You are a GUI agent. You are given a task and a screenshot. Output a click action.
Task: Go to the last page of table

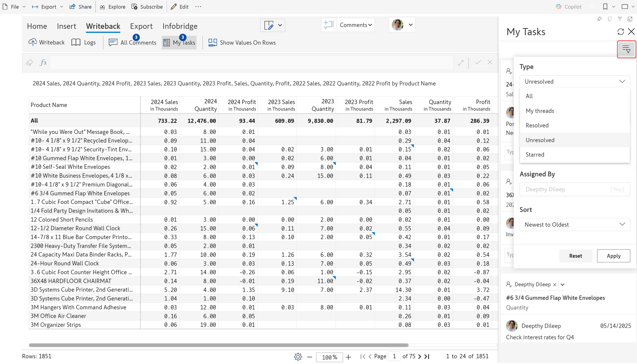pyautogui.click(x=427, y=357)
